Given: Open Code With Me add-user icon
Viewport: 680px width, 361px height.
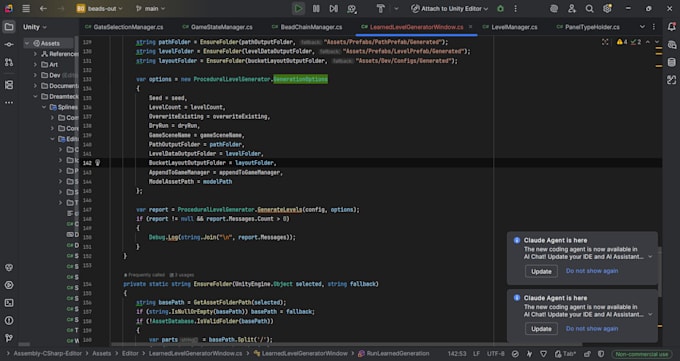Looking at the screenshot, I should point(572,8).
